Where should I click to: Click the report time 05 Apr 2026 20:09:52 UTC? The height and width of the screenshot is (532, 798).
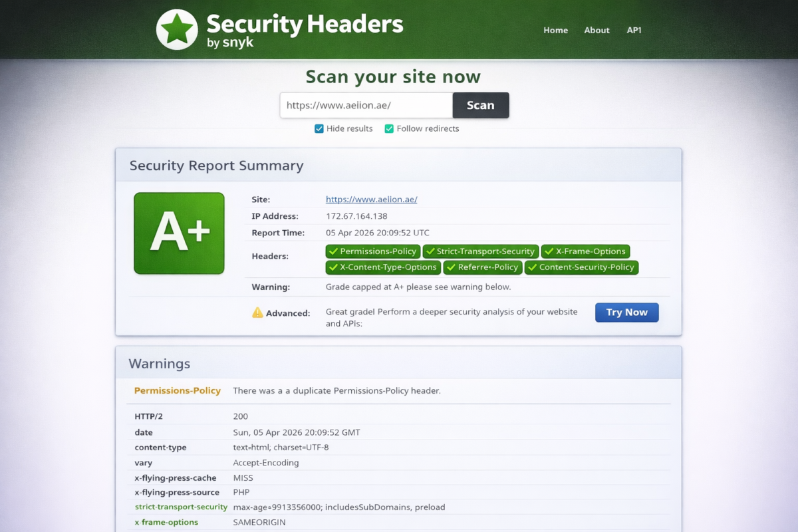tap(378, 233)
